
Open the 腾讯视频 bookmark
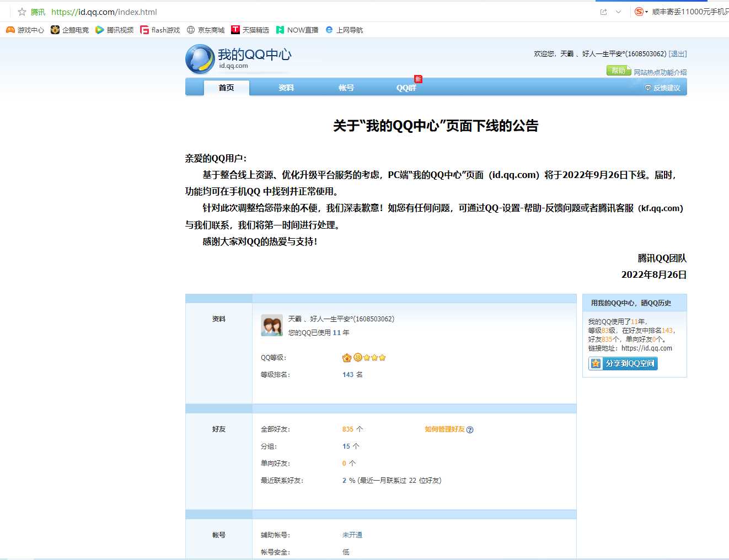[x=114, y=30]
